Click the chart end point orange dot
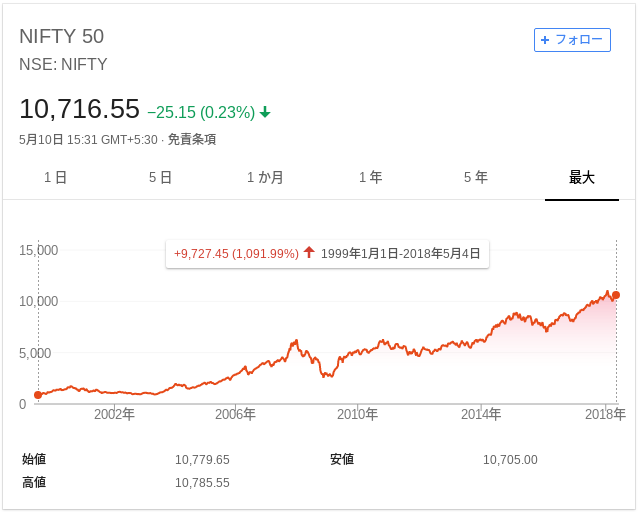 pyautogui.click(x=616, y=295)
